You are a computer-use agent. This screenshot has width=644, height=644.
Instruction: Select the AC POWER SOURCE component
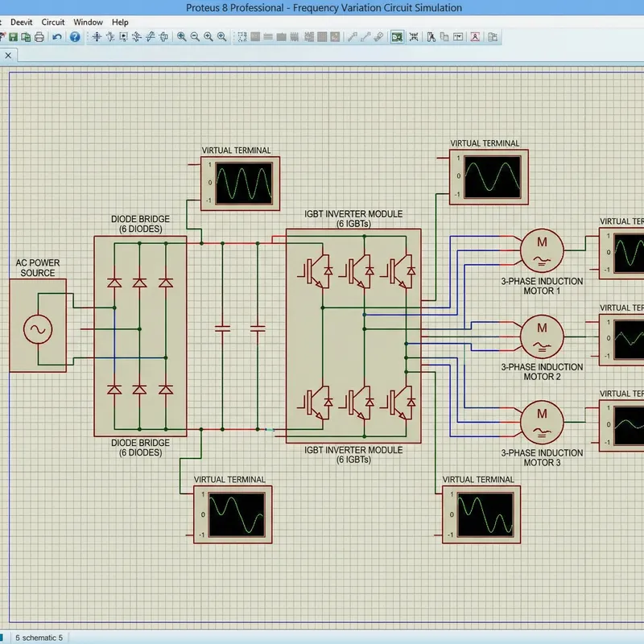tap(38, 328)
